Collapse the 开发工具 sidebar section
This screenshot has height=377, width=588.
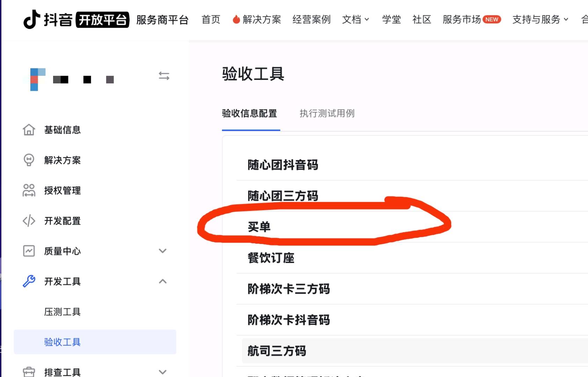162,281
